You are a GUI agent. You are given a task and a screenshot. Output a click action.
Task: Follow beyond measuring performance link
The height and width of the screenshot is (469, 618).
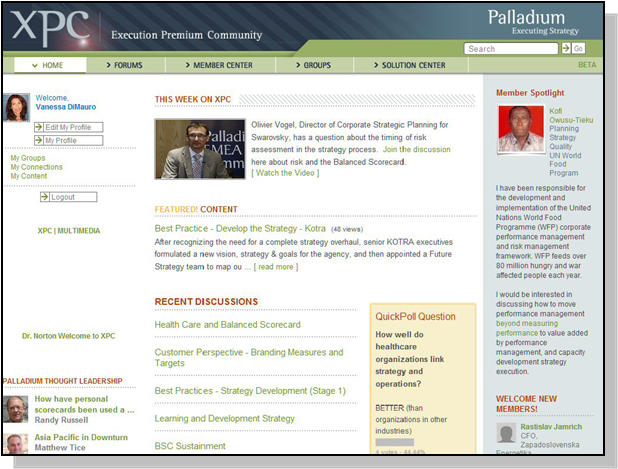[x=527, y=328]
